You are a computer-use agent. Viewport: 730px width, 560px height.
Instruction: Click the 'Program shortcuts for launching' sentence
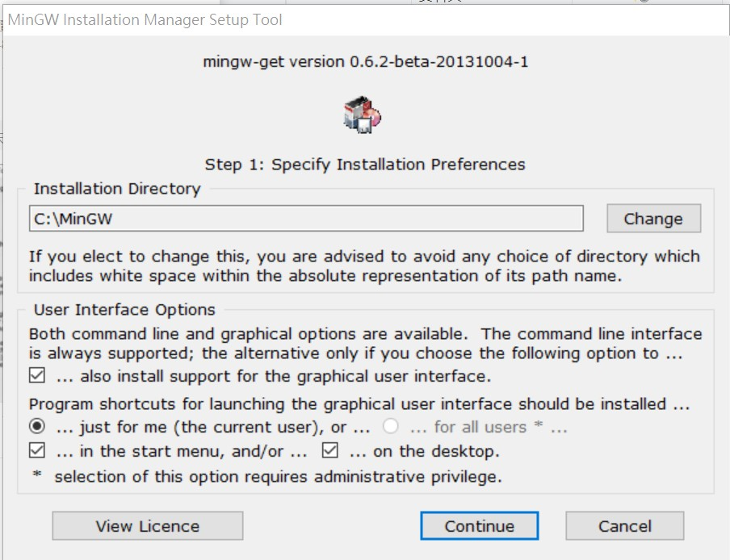click(359, 403)
